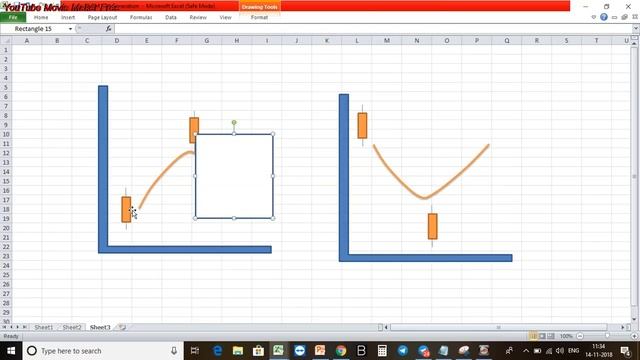This screenshot has height=360, width=640.
Task: Open the Windows Start menu
Action: (11, 351)
